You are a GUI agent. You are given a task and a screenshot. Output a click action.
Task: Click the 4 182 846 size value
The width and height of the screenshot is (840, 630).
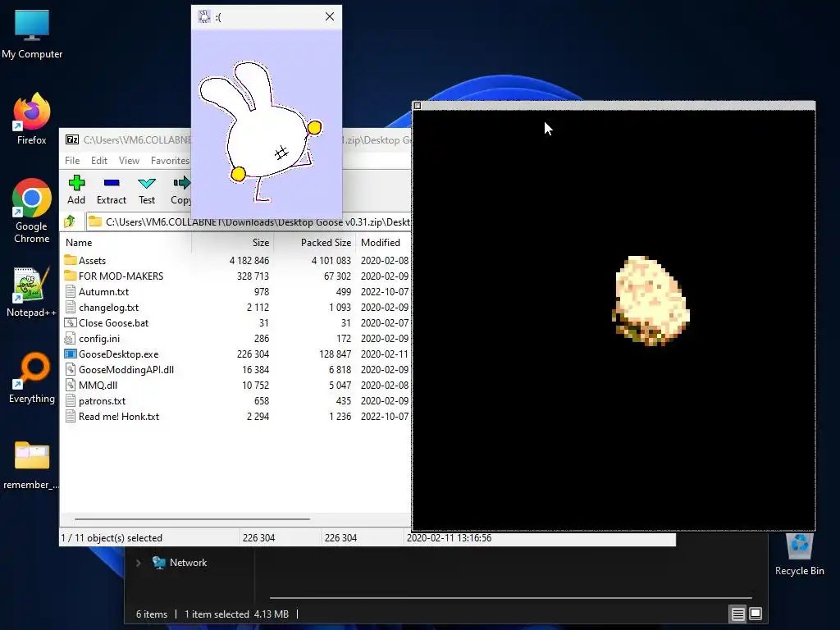249,260
